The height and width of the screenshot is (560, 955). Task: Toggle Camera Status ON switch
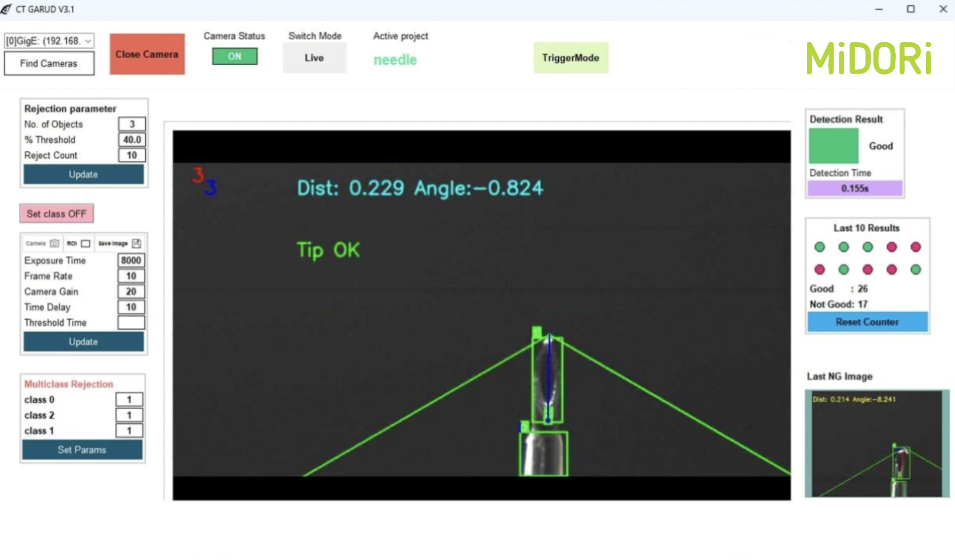pyautogui.click(x=234, y=56)
